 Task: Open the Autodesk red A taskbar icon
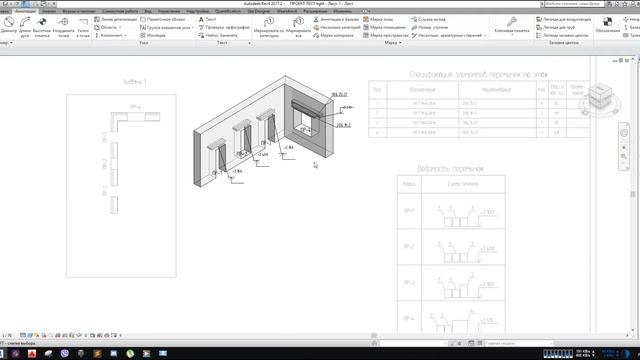coord(32,353)
